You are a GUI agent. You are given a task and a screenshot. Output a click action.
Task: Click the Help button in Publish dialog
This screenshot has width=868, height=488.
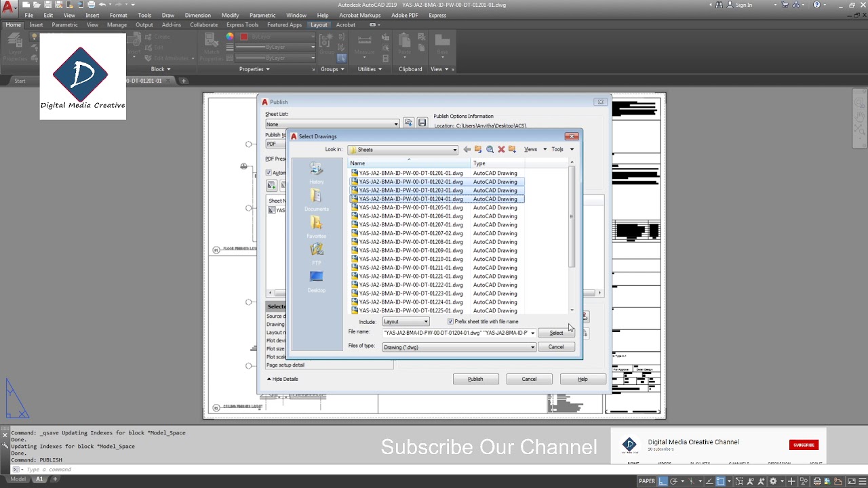pos(583,379)
